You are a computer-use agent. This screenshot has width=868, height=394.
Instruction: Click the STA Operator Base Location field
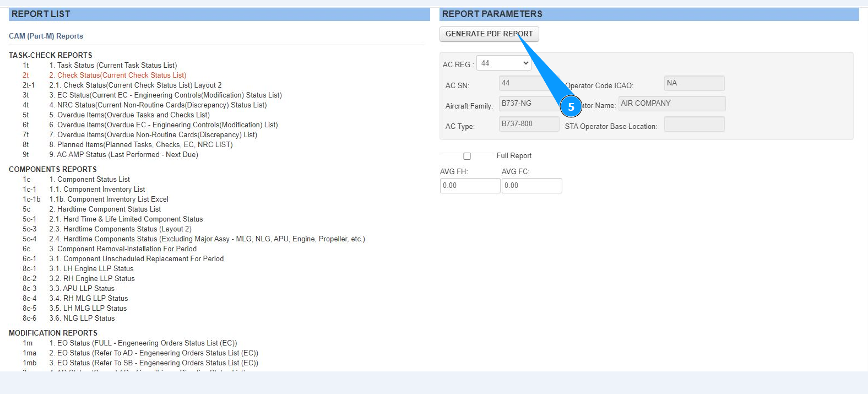[x=695, y=124]
